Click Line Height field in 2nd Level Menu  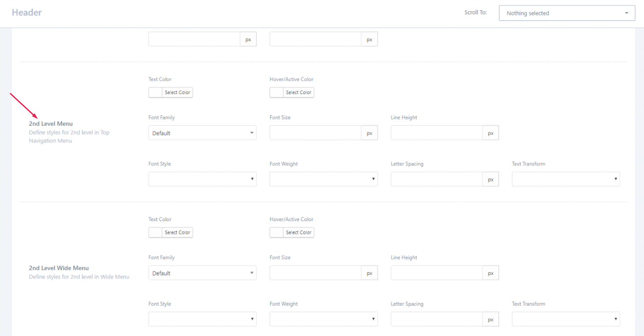[x=437, y=133]
